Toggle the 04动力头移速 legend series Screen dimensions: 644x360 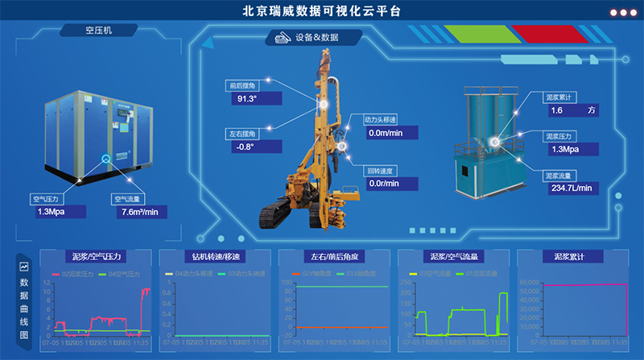[x=188, y=274]
